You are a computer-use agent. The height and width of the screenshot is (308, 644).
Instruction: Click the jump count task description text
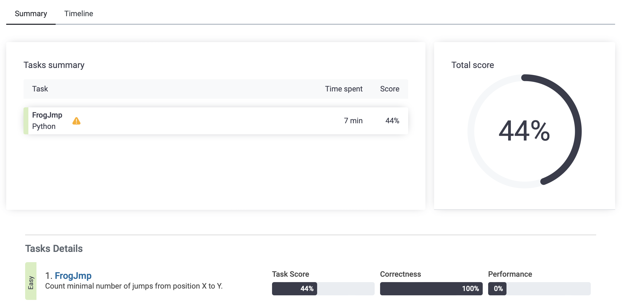[x=134, y=286]
